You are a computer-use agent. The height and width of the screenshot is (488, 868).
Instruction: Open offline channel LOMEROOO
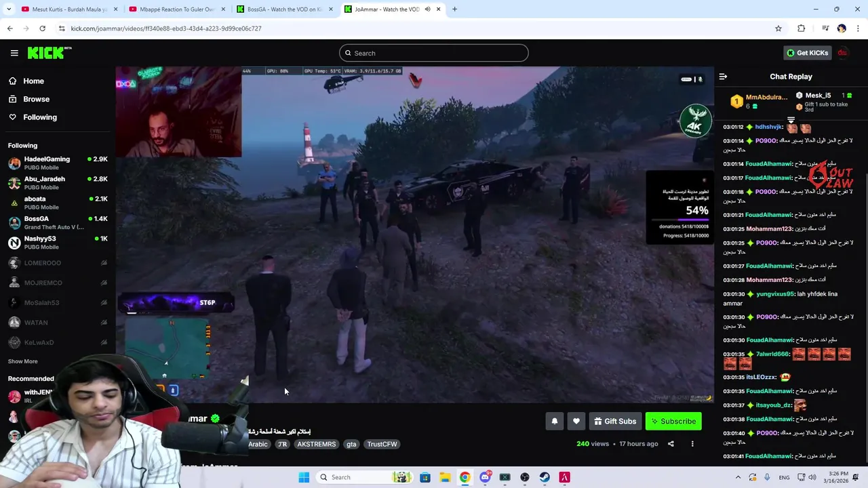[58, 263]
